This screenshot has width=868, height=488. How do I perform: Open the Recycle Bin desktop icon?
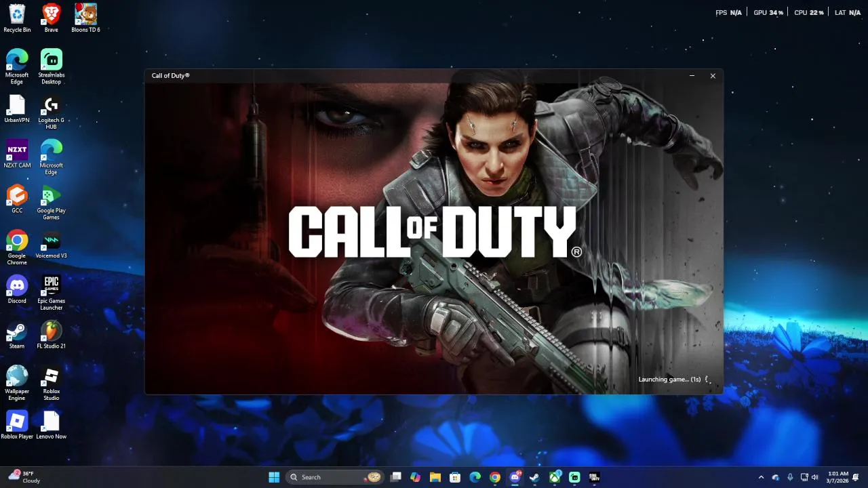tap(17, 18)
